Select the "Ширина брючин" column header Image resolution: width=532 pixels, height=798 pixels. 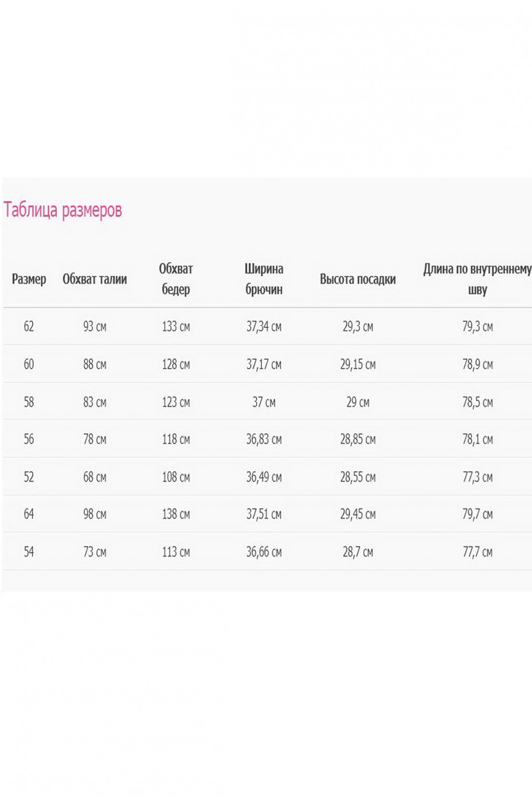(x=264, y=279)
